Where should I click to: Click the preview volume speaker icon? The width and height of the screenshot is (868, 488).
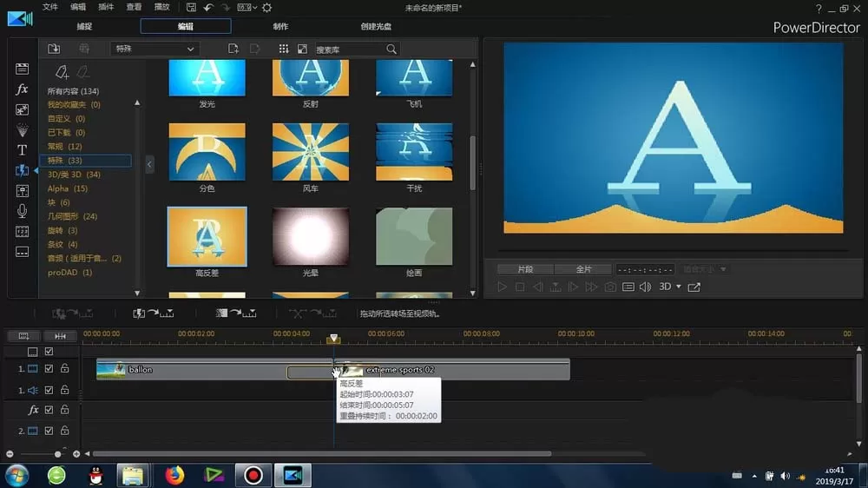click(x=646, y=287)
